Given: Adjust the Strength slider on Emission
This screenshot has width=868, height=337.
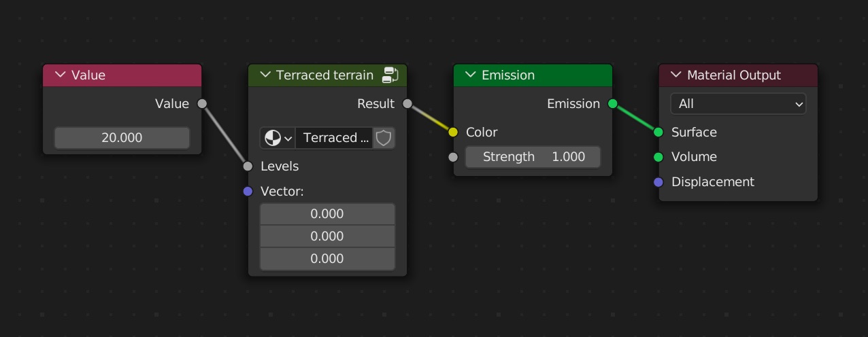Looking at the screenshot, I should tap(533, 157).
